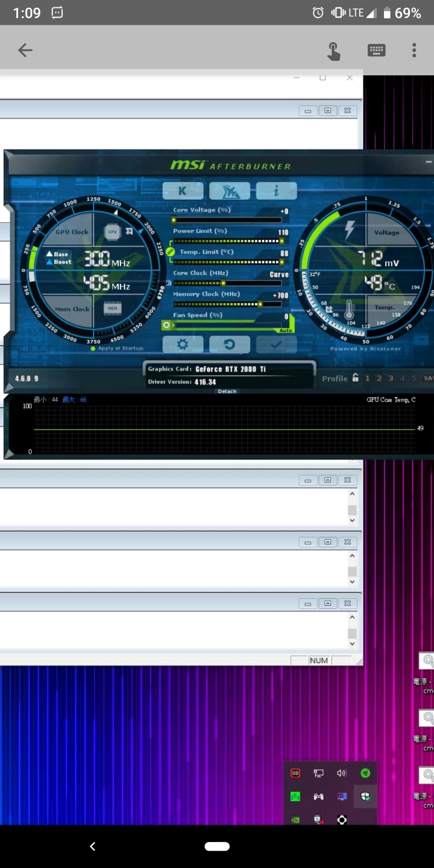
Task: Open the Safely Remove Hardware USB tray icon
Action: [318, 820]
